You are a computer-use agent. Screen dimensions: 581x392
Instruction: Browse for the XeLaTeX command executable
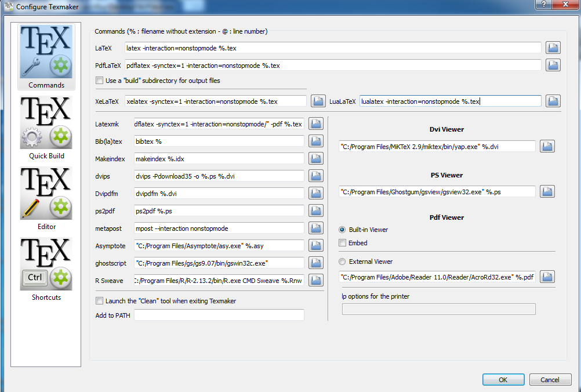(318, 101)
